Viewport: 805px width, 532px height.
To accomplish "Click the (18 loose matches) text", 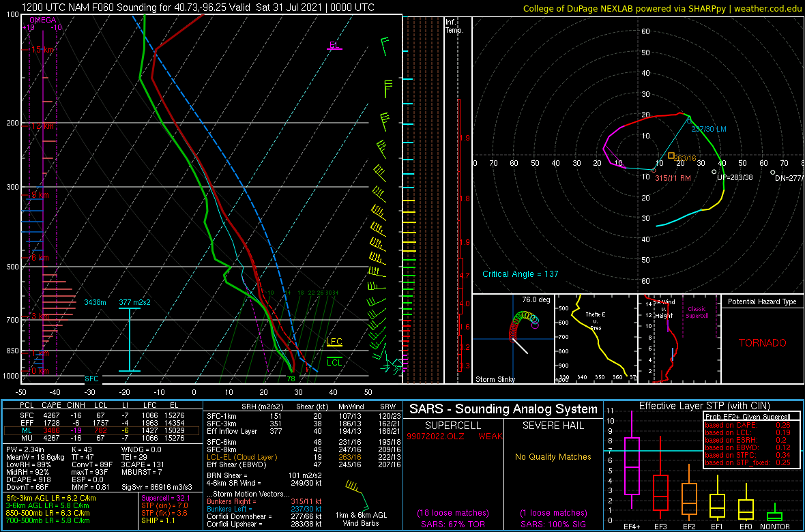I will (454, 513).
